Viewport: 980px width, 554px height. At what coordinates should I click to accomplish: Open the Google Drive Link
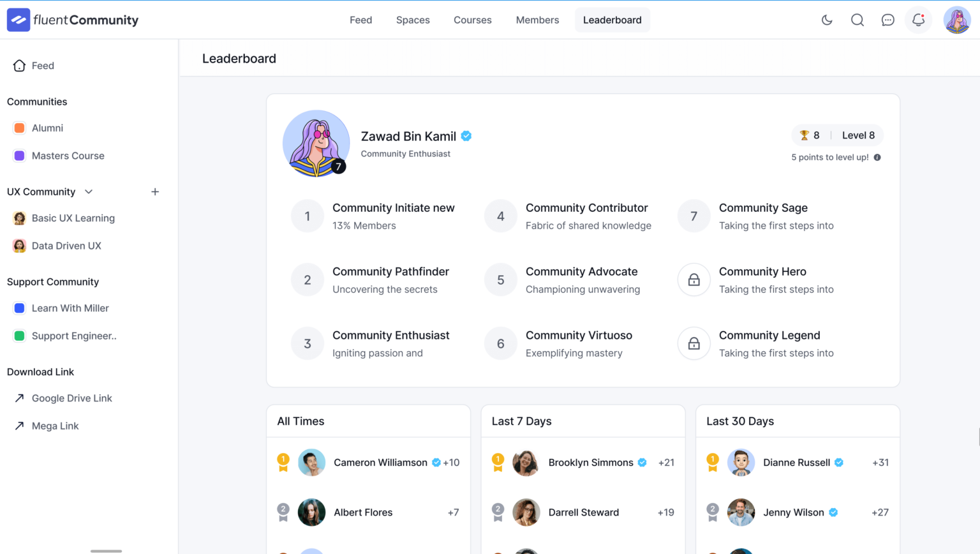[72, 398]
